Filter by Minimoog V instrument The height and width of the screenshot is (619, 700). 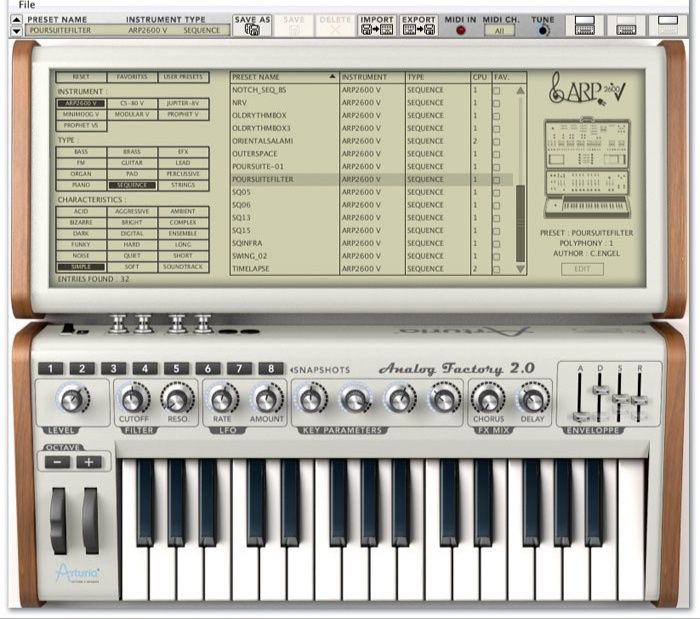click(81, 114)
